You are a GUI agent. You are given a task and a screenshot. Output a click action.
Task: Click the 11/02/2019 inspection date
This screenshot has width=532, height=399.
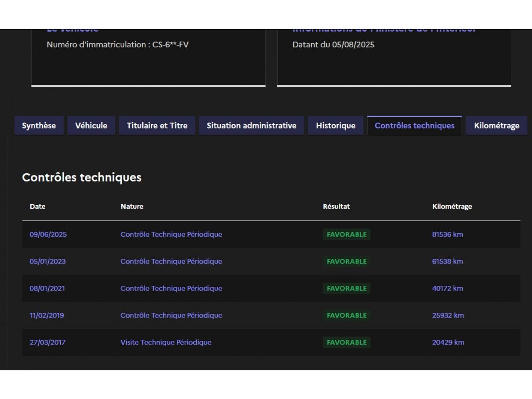point(47,315)
